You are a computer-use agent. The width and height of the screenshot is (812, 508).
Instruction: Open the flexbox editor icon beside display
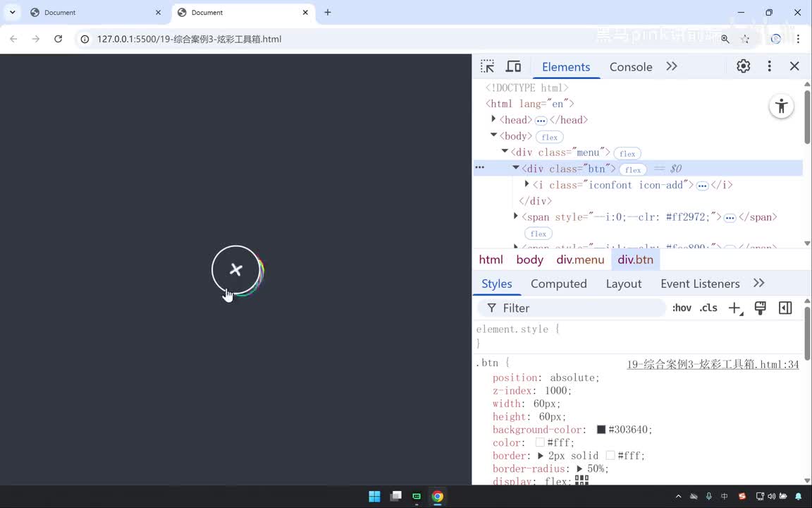click(x=582, y=480)
